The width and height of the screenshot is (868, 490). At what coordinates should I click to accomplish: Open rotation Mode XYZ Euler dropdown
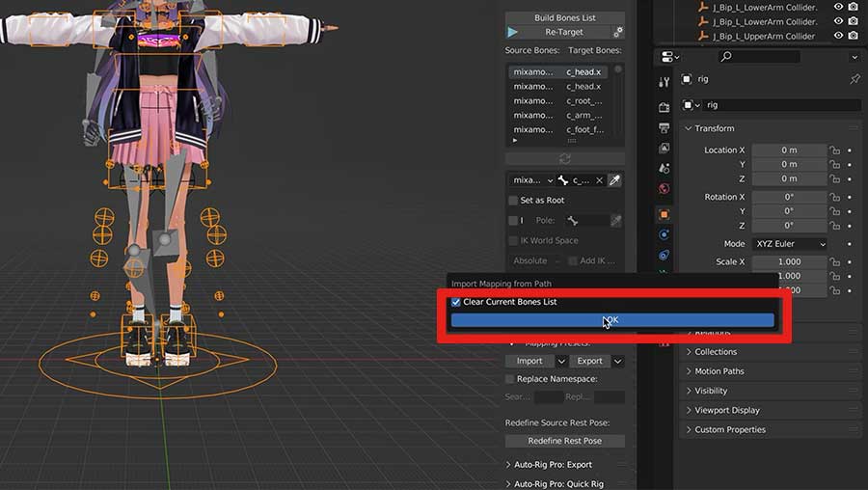(789, 244)
